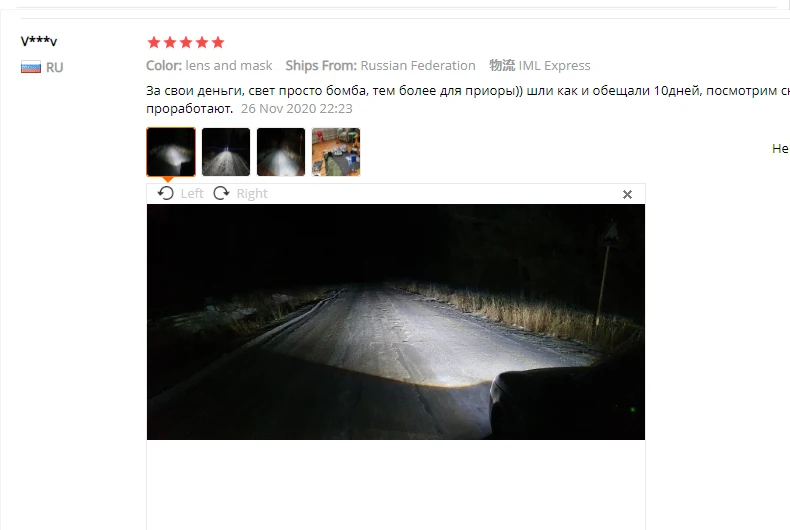
Task: Click the reviewer name V***v
Action: point(39,41)
